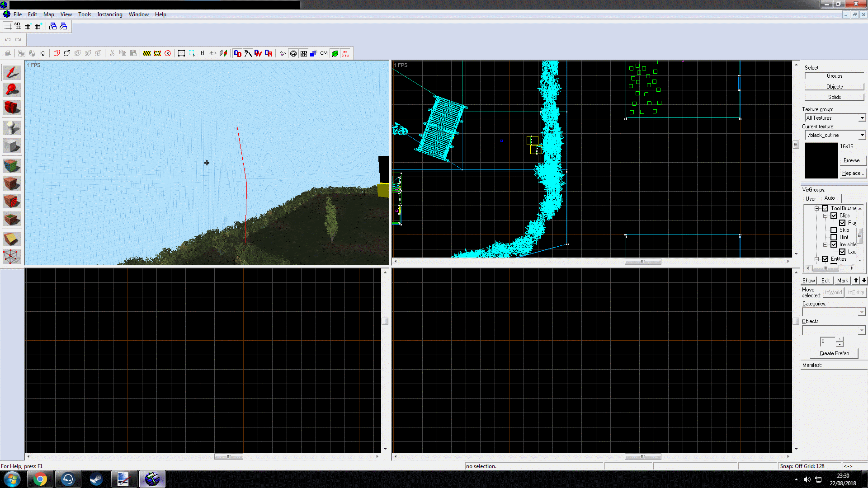The height and width of the screenshot is (488, 868).
Task: Click the 'no draw' toolbar icon
Action: [345, 53]
